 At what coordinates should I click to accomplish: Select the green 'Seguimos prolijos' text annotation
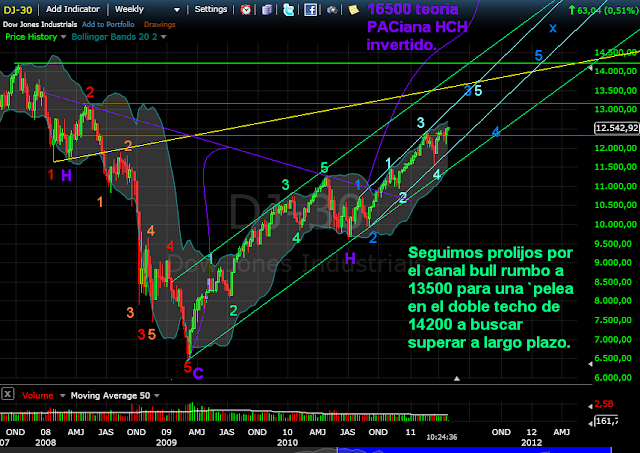pyautogui.click(x=490, y=298)
